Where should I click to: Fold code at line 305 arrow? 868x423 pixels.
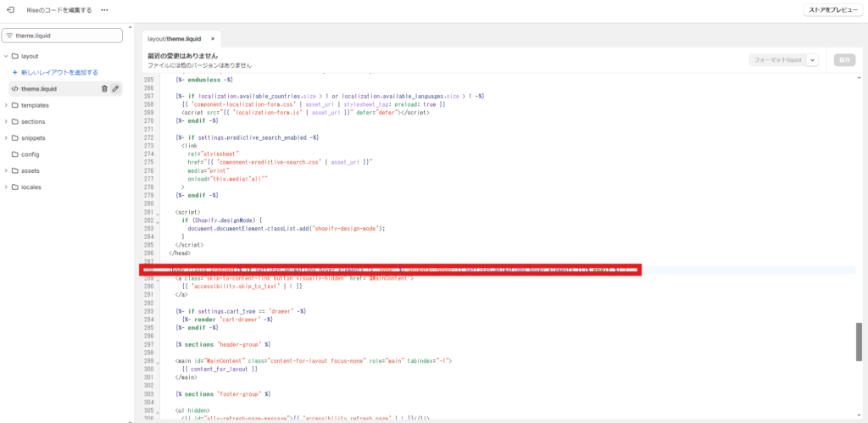click(157, 411)
